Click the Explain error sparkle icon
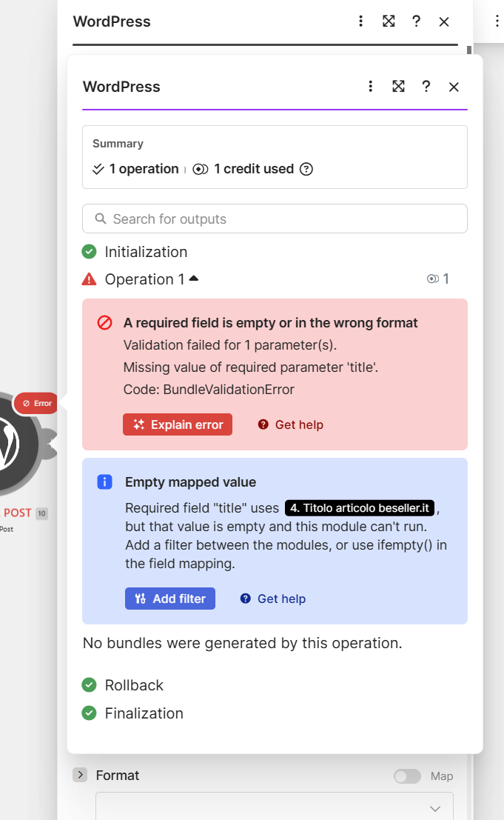Viewport: 504px width, 820px height. 139,424
